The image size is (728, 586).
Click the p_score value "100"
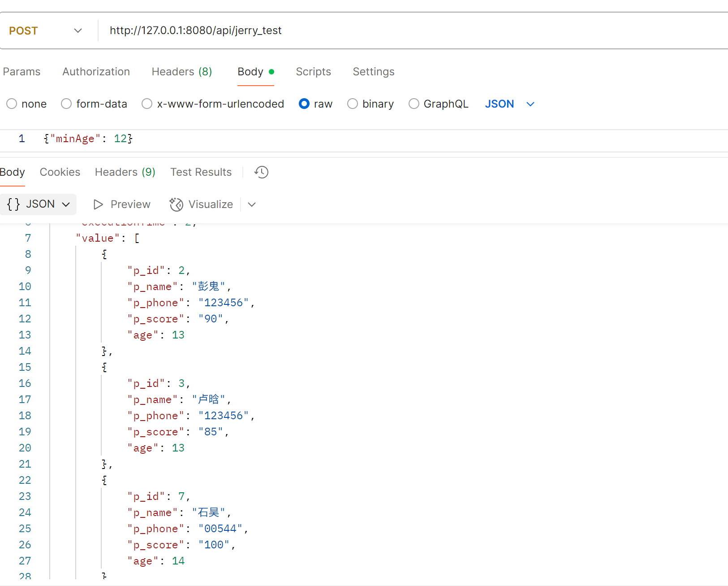[214, 545]
